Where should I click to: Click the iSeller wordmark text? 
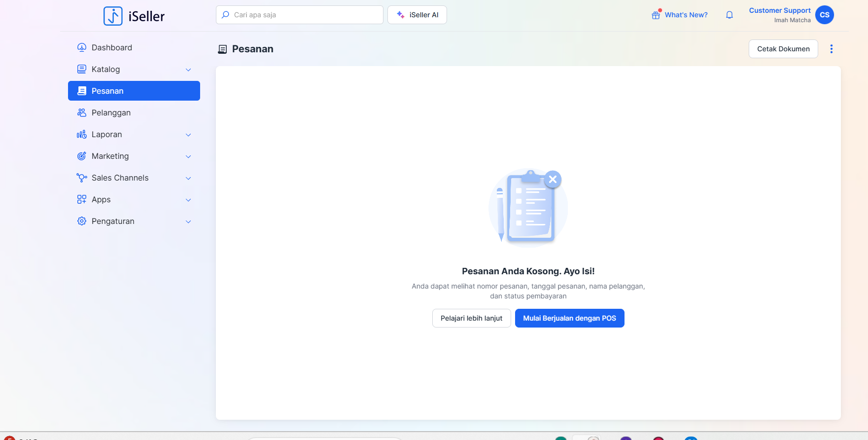pyautogui.click(x=146, y=16)
